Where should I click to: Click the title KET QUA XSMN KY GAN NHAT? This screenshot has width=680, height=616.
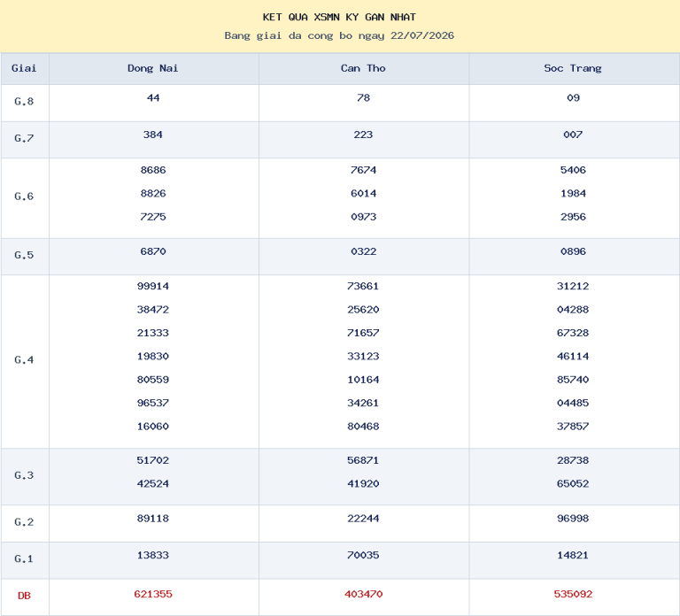point(340,18)
